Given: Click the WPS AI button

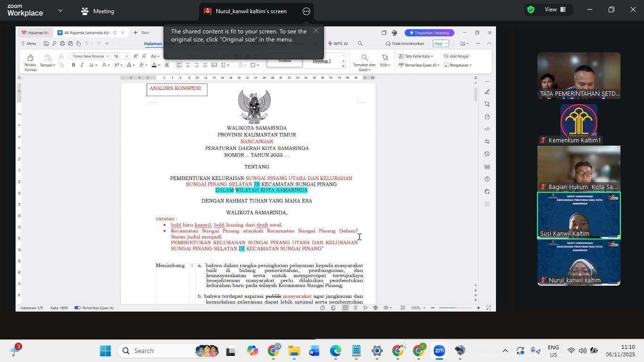Looking at the screenshot, I should coord(338,43).
